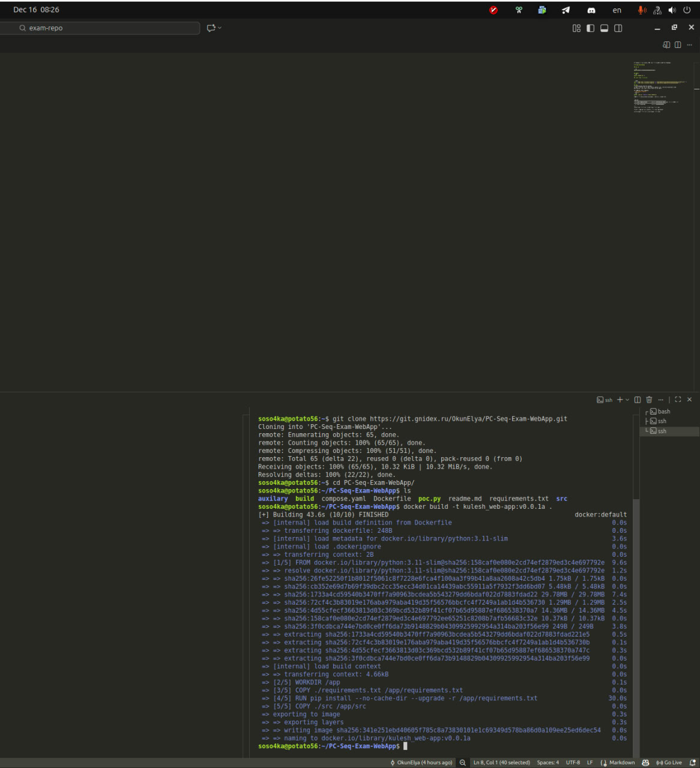Screen dimensions: 700x768
Task: Kill the active terminal with trash icon
Action: coord(649,400)
